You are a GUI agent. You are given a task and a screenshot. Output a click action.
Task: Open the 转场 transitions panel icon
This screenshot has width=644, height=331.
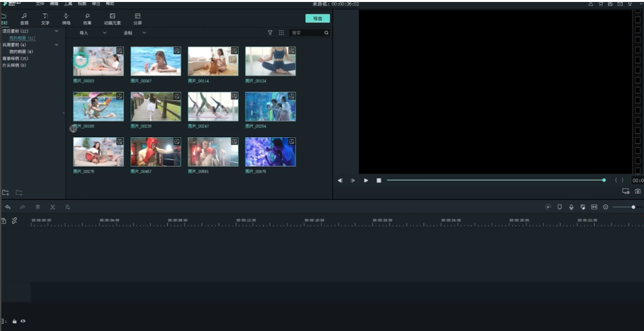66,18
